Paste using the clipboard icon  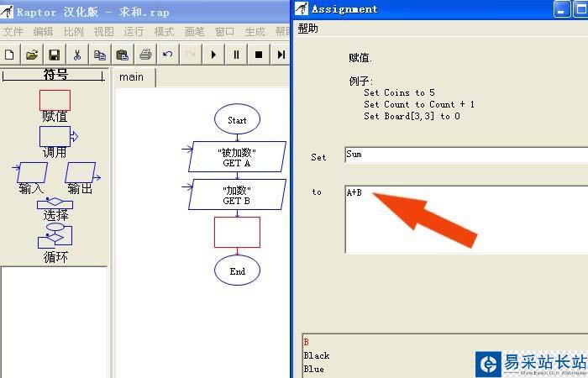tap(123, 55)
